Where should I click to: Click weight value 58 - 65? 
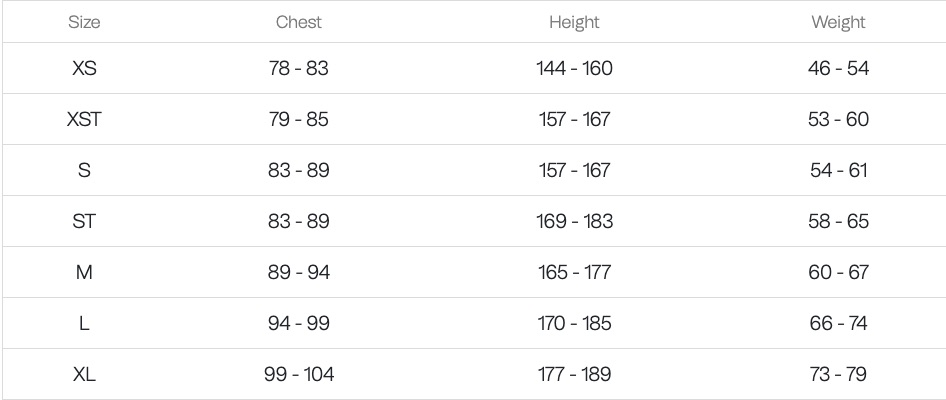click(x=838, y=221)
